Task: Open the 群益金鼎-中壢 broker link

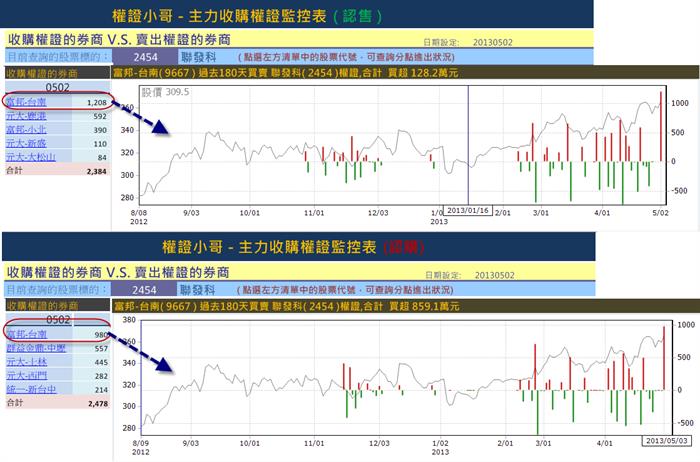Action: (x=36, y=348)
